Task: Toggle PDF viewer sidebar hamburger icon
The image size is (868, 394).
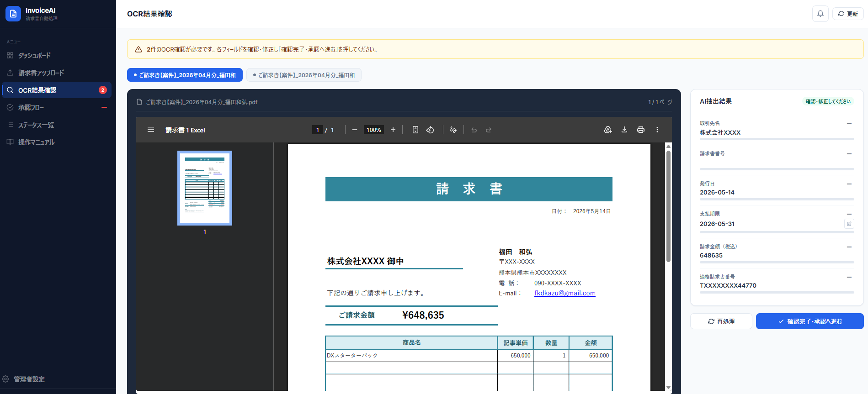Action: [x=151, y=130]
